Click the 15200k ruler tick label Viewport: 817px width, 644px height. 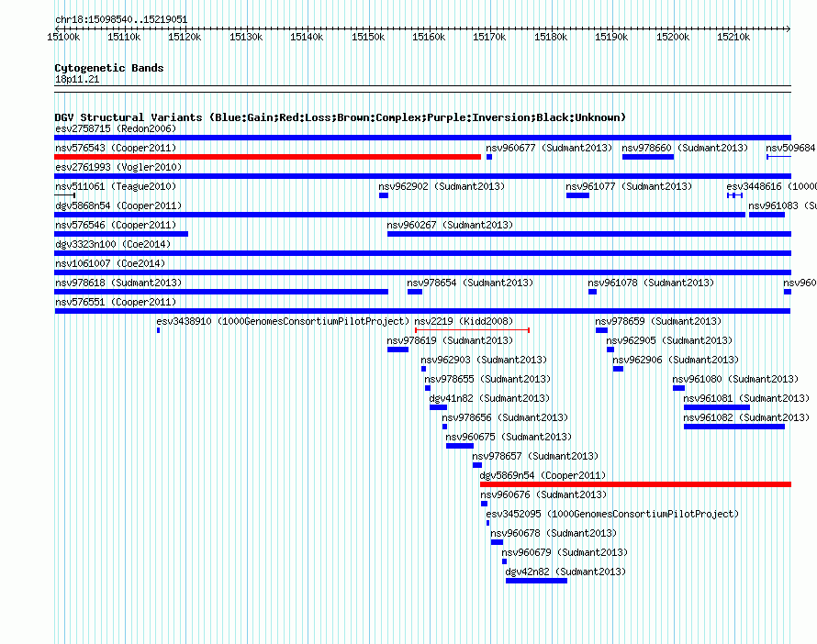coord(673,37)
